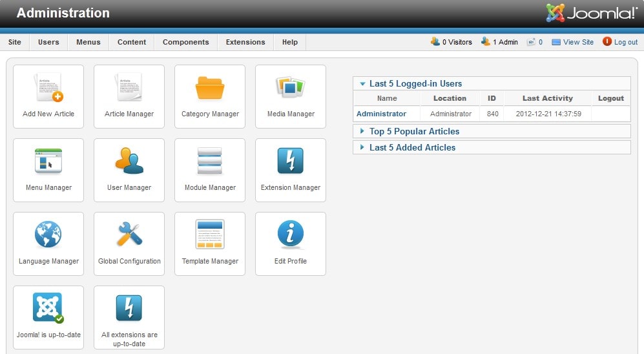Click the Location column header
644x354 pixels.
coord(450,98)
